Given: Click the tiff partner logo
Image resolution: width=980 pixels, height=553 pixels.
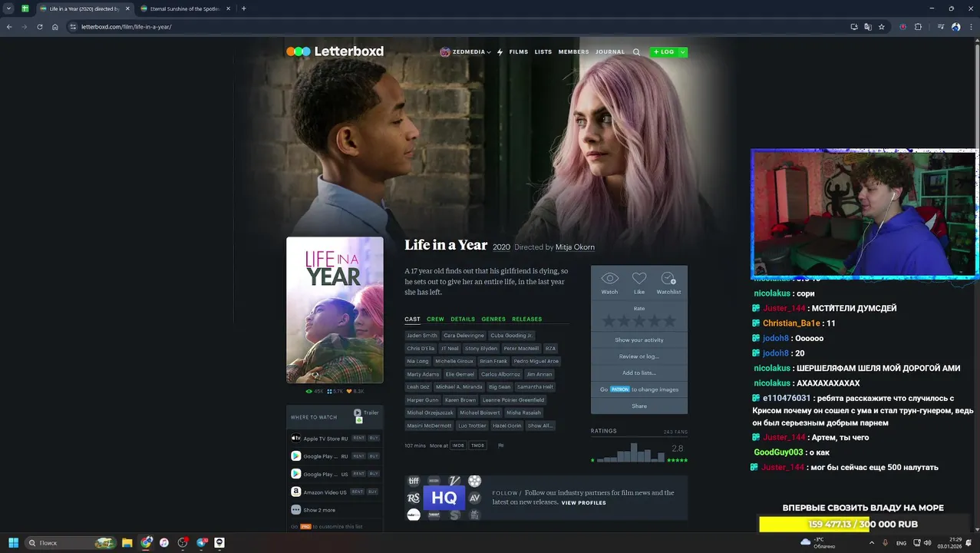Looking at the screenshot, I should 414,481.
